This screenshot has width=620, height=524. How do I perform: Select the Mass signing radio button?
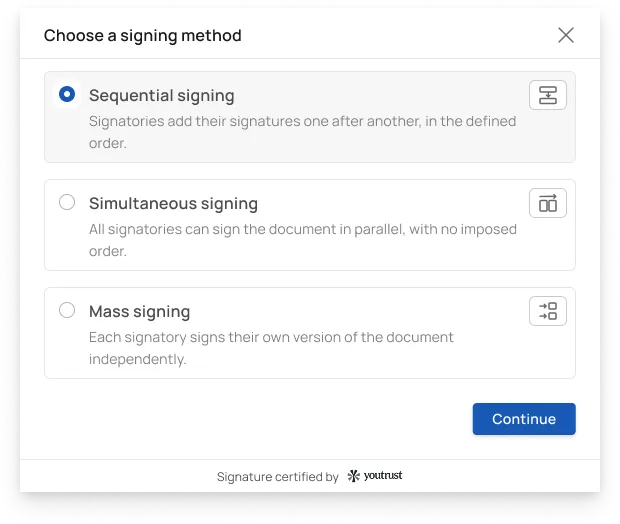(67, 310)
